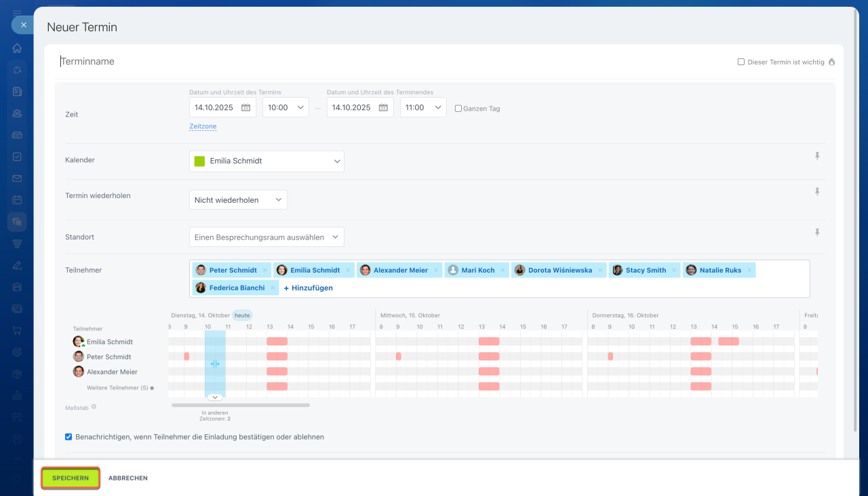
Task: Open the shopping cart icon in sidebar
Action: click(x=17, y=330)
